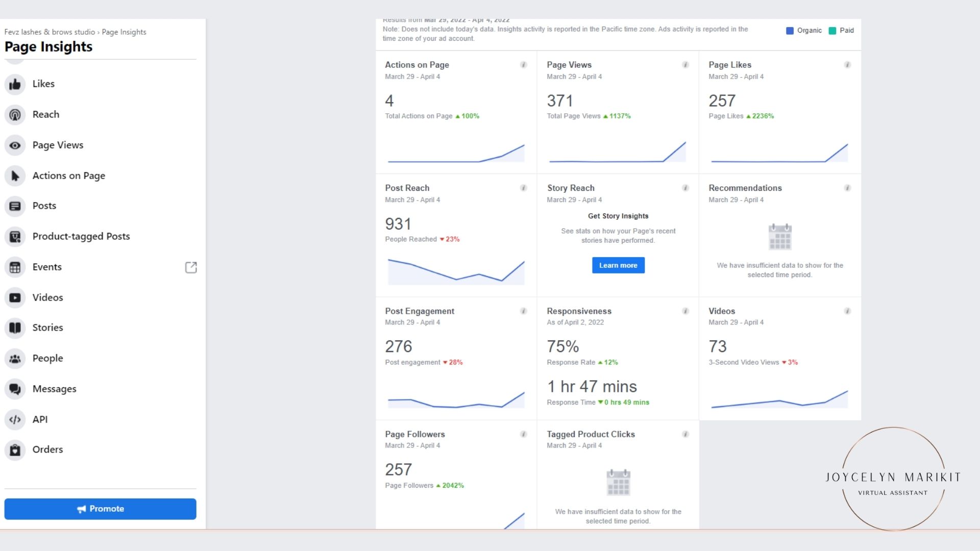Show info tooltip for Page Views card
This screenshot has width=980, height=551.
(x=685, y=65)
